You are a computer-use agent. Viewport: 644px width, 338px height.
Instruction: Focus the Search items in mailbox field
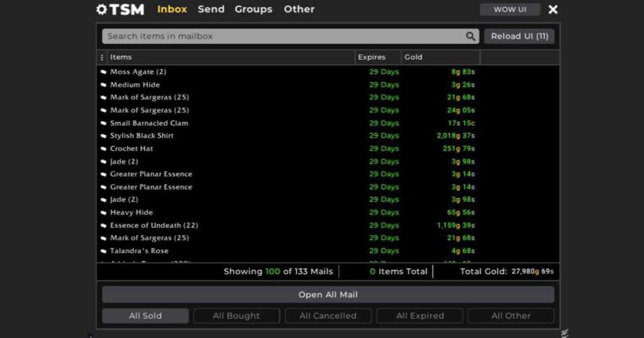click(x=283, y=36)
